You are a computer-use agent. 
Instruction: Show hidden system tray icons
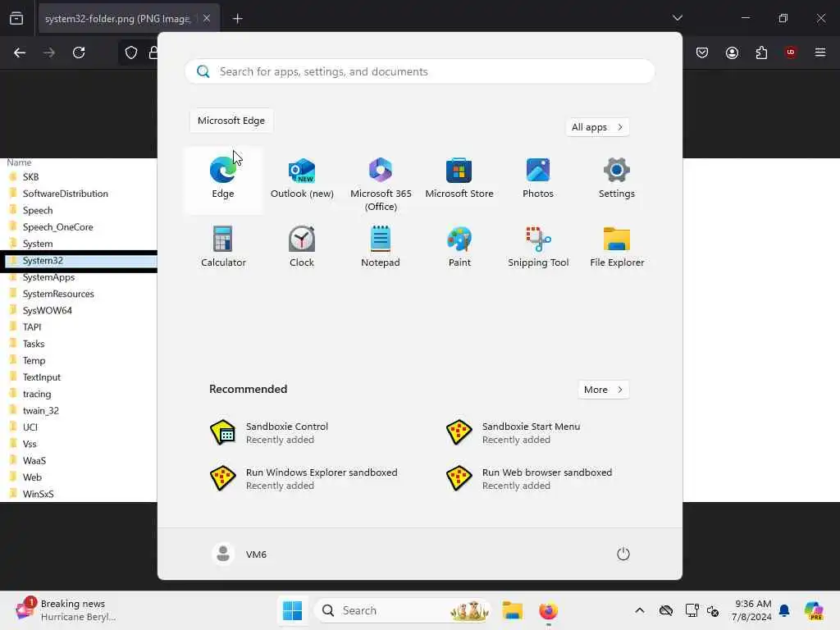(x=640, y=610)
